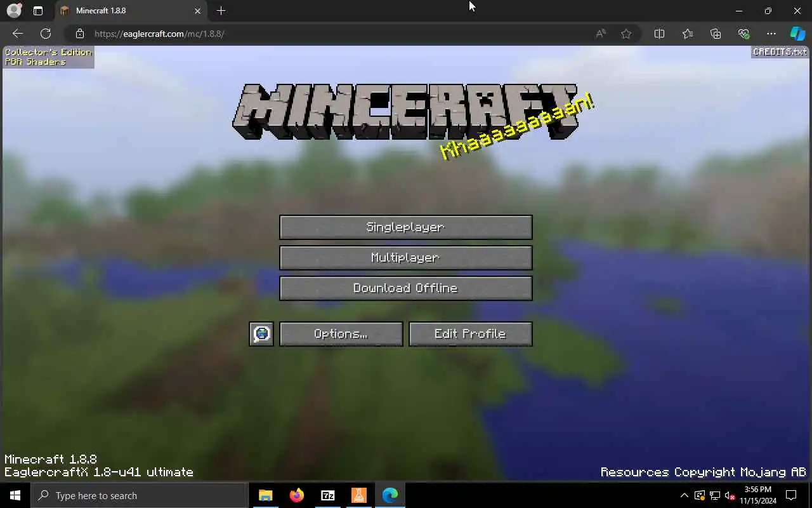Image resolution: width=812 pixels, height=508 pixels.
Task: Open the orange flask app in taskbar
Action: pyautogui.click(x=358, y=495)
